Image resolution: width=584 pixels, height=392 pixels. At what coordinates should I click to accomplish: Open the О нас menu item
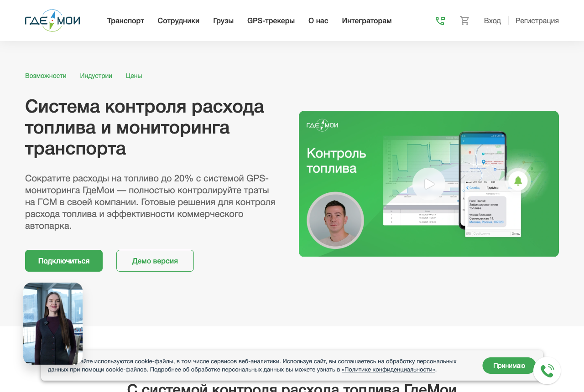click(318, 21)
